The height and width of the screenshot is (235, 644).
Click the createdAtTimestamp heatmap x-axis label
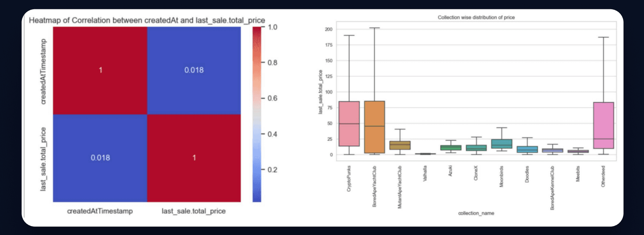click(100, 211)
